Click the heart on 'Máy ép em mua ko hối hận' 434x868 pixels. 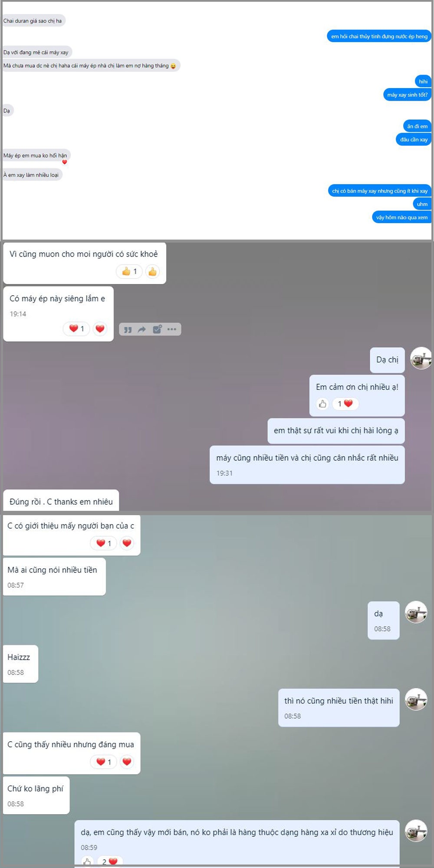click(x=65, y=162)
